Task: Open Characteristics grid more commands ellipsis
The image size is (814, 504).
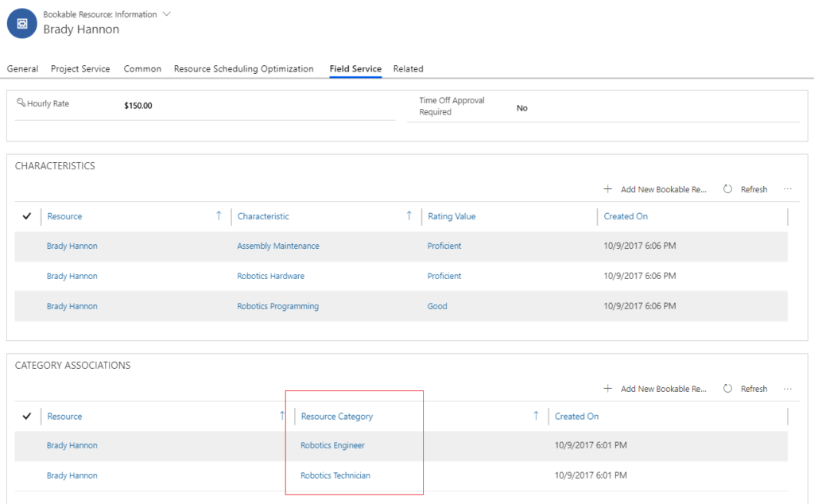Action: [788, 189]
